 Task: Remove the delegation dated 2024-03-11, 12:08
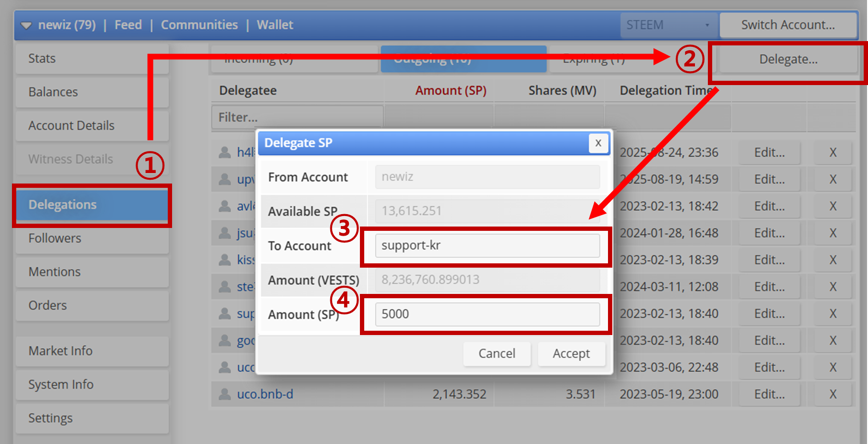pos(833,287)
